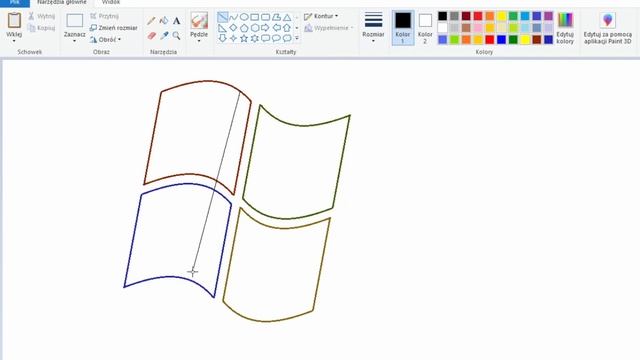Select the Right arrow shape
The width and height of the screenshot is (640, 360).
(265, 28)
